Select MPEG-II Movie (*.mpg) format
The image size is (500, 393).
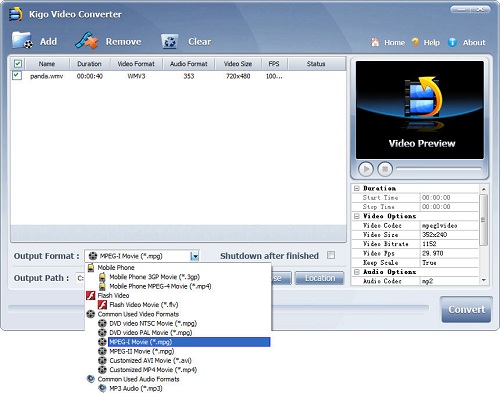142,351
